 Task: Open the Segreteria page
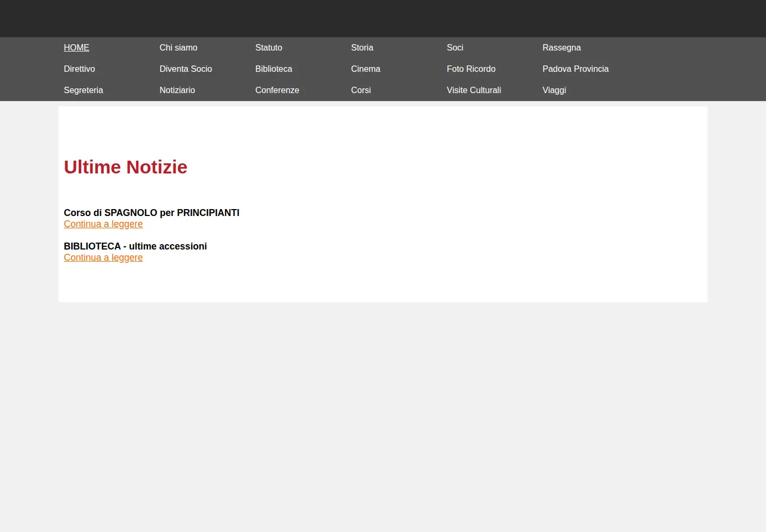tap(84, 90)
